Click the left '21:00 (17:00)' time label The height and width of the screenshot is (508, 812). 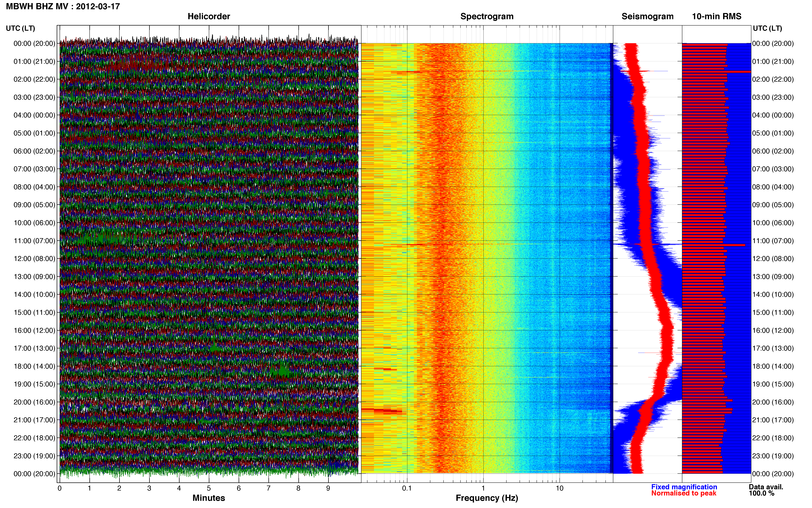34,420
